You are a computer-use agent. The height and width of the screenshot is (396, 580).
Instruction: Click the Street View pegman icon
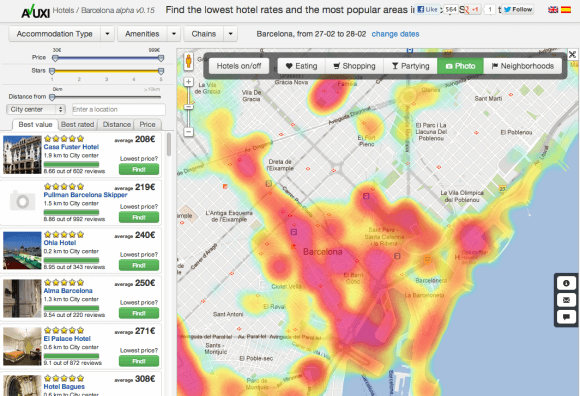pos(188,61)
